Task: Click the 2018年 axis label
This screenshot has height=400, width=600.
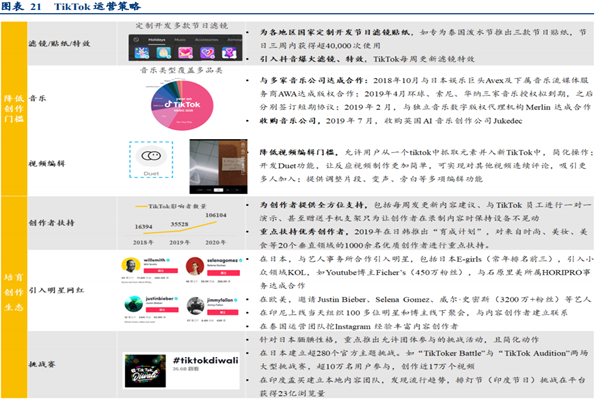Action: tap(143, 242)
